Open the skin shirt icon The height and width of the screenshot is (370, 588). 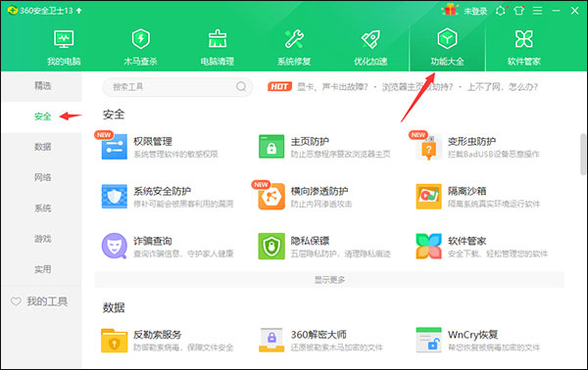pos(519,11)
